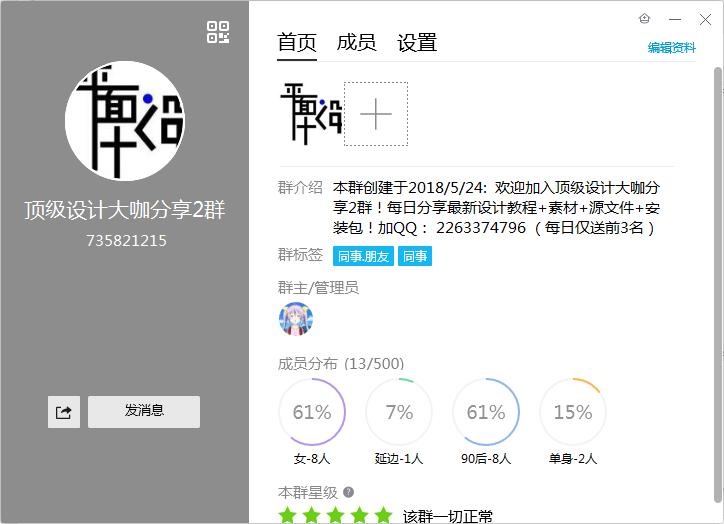Switch to the 成员 tab
The width and height of the screenshot is (724, 524).
[x=356, y=43]
